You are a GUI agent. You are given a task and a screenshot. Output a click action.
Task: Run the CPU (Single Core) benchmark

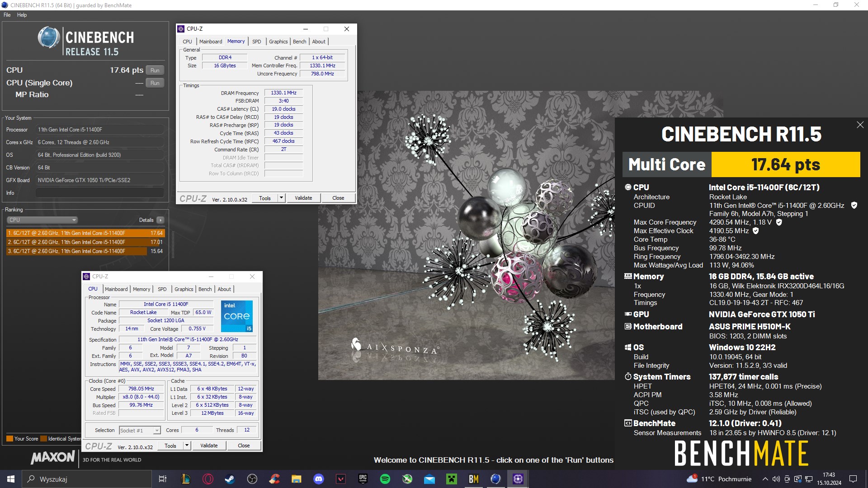[x=155, y=83]
